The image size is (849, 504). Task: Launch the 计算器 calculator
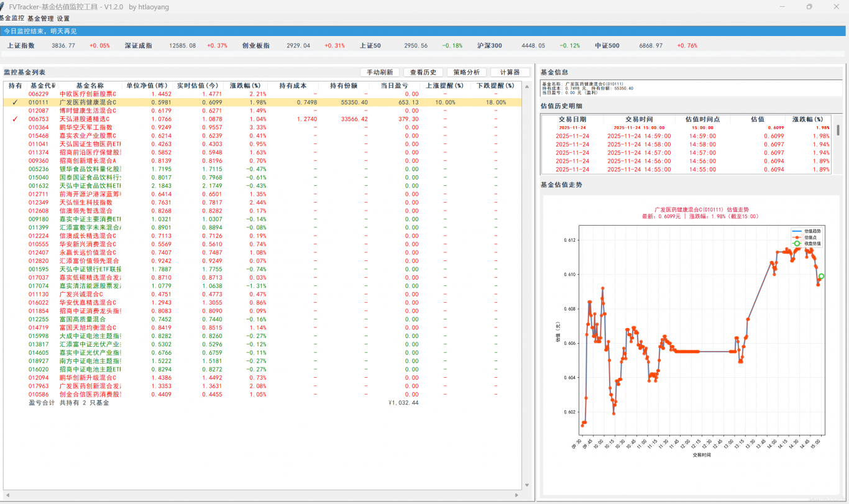(x=510, y=73)
